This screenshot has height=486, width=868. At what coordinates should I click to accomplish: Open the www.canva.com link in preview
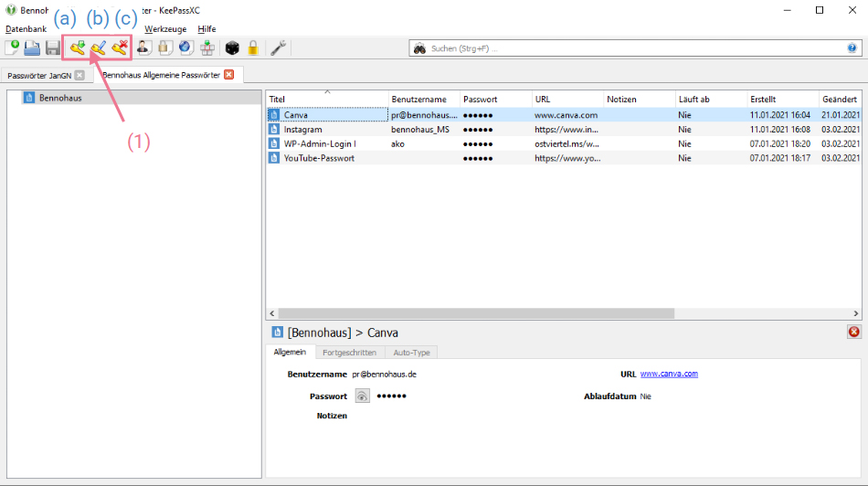[669, 374]
